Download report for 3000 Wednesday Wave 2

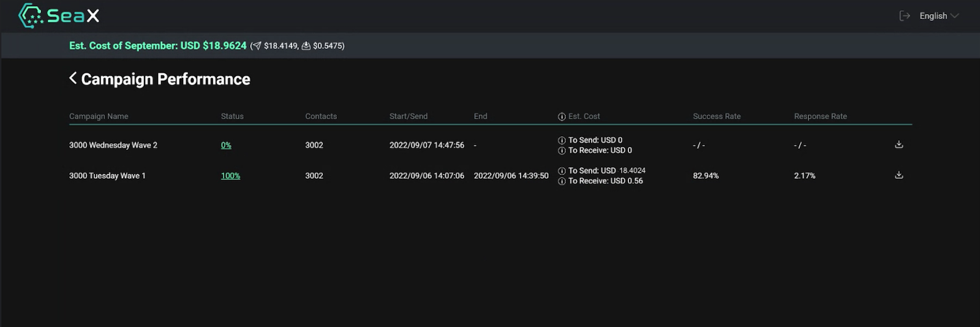click(899, 145)
